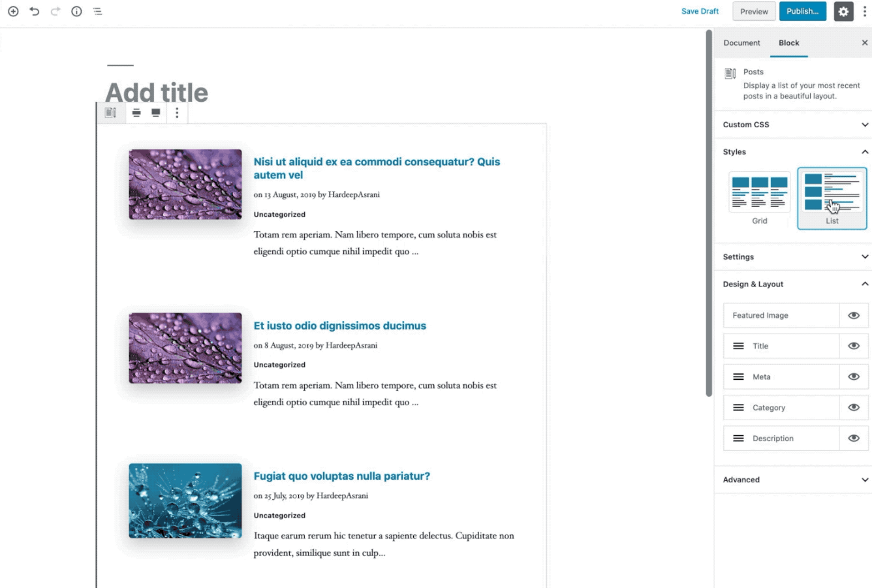Viewport: 872px width, 588px height.
Task: Expand the Custom CSS section
Action: pyautogui.click(x=794, y=125)
